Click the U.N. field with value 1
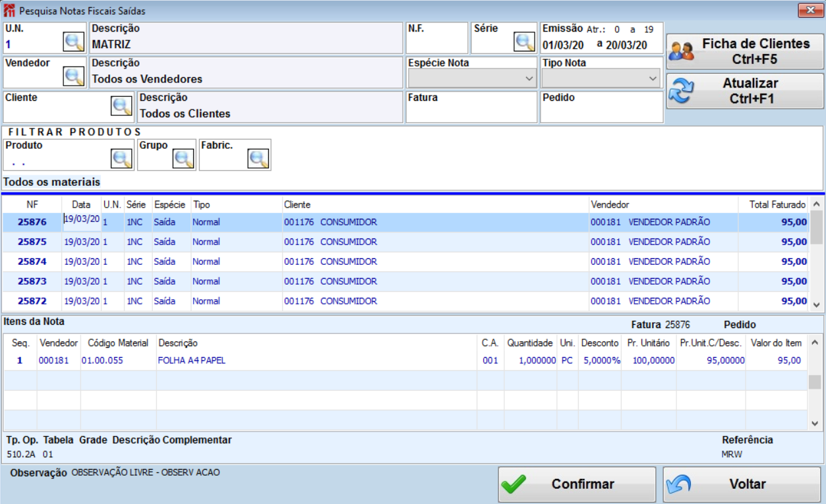 tap(33, 45)
